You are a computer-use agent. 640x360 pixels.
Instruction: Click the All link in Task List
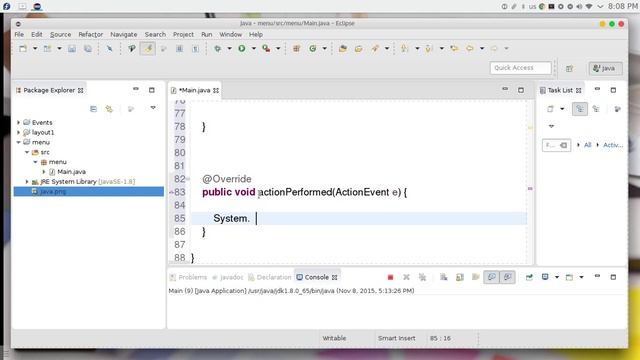point(587,145)
